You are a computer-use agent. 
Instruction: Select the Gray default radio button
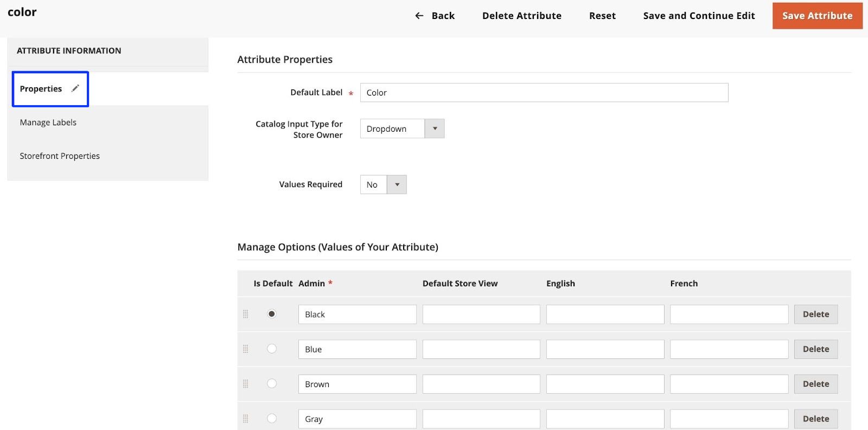click(x=272, y=418)
